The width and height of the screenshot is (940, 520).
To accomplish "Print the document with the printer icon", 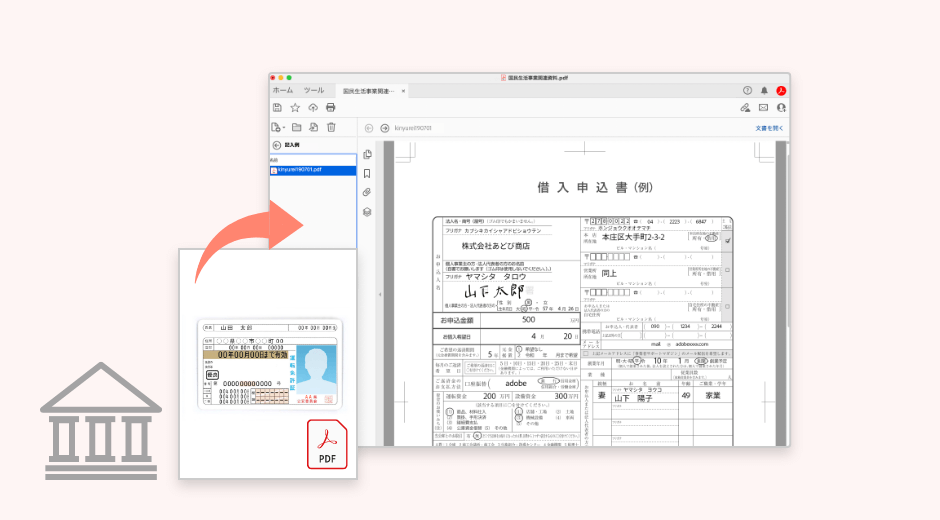I will [330, 108].
